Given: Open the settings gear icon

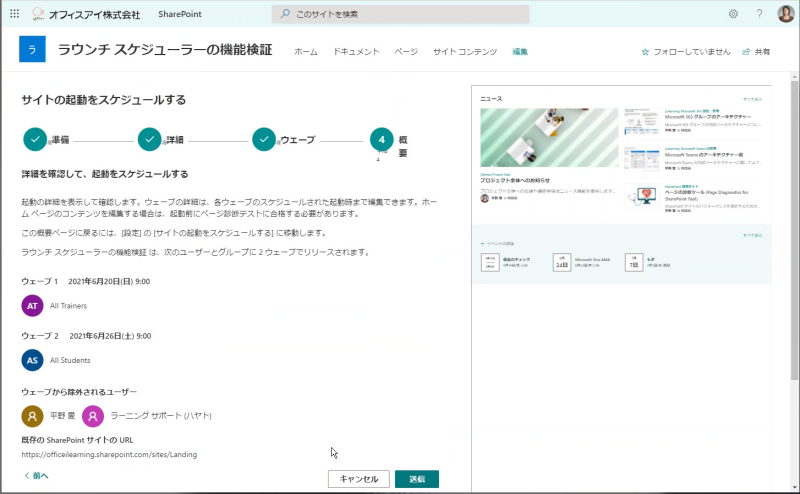Looking at the screenshot, I should pos(733,14).
